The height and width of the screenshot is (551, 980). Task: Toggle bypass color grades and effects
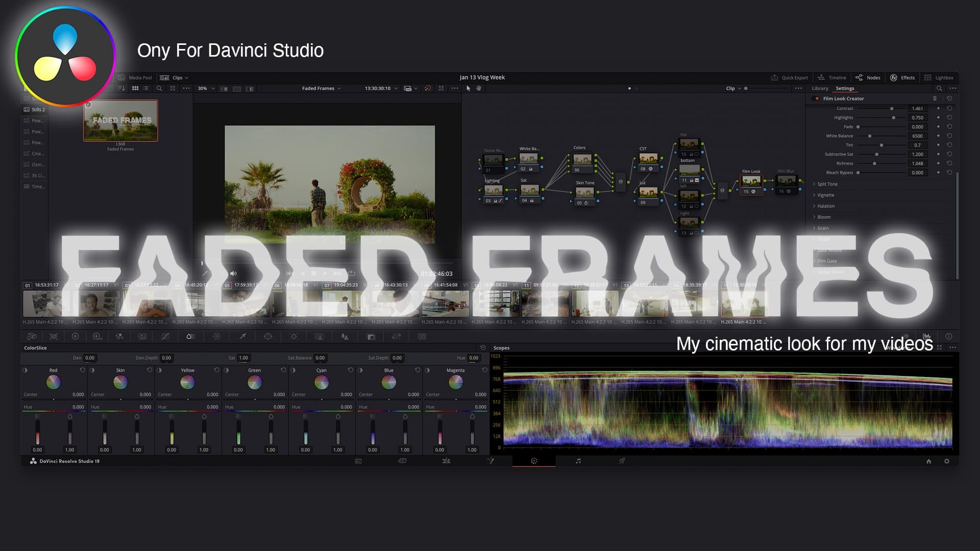coord(428,88)
